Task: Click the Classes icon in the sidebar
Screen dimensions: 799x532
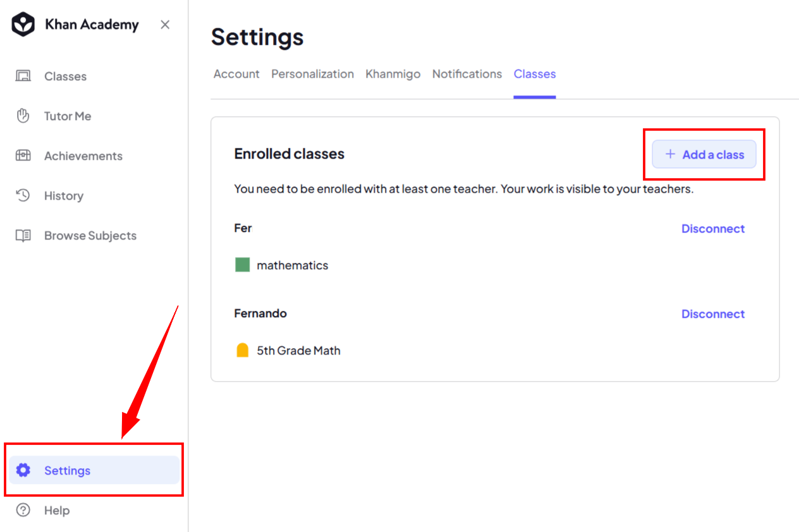Action: click(23, 76)
